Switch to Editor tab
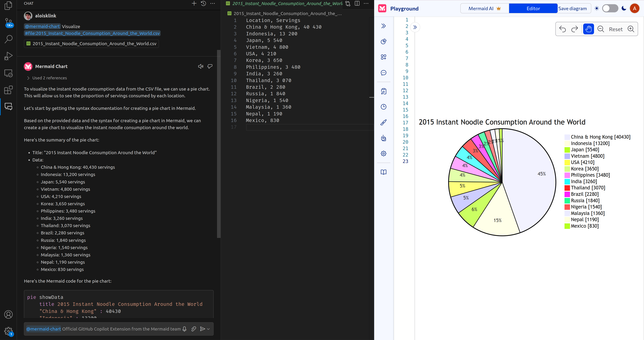 pyautogui.click(x=533, y=8)
